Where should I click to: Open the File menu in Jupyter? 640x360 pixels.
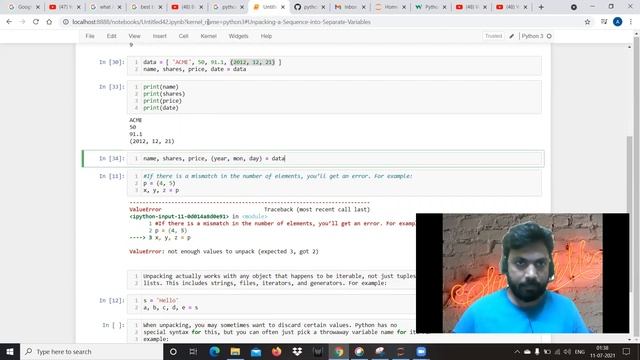90,36
